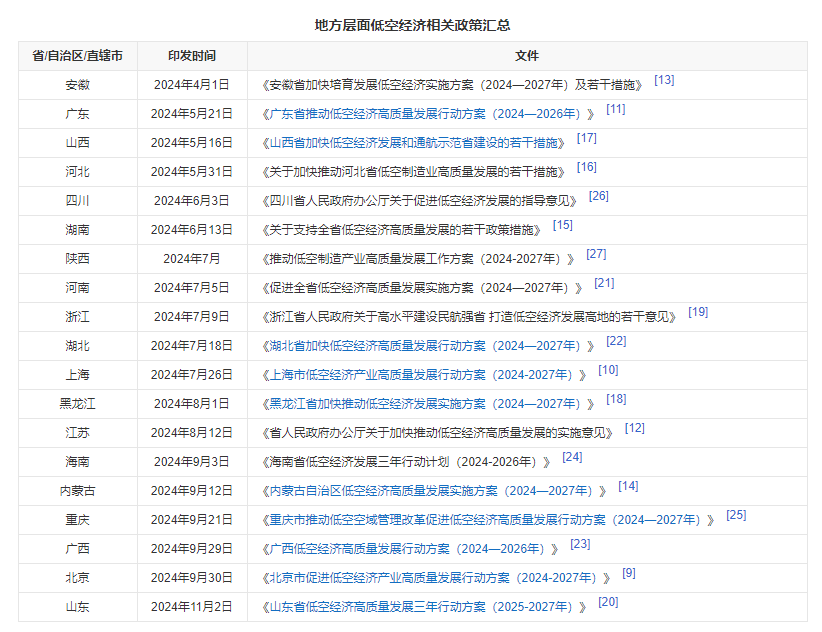Click citation [24] in the Hainan row

[x=572, y=457]
